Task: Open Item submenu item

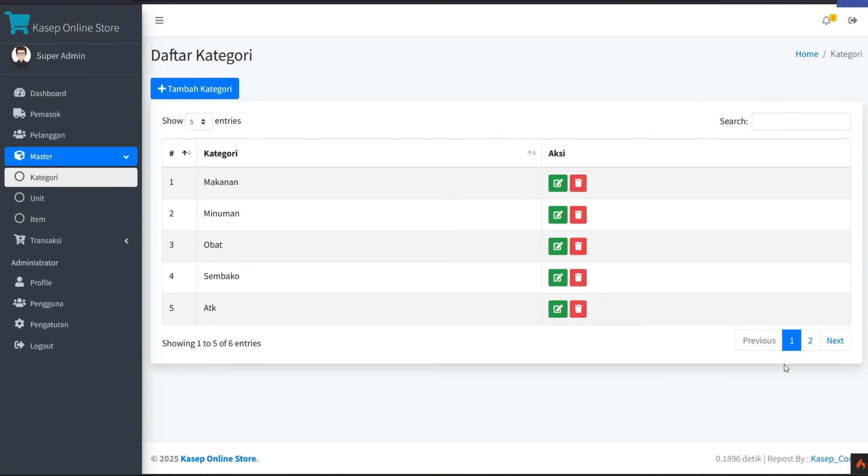Action: click(71, 219)
